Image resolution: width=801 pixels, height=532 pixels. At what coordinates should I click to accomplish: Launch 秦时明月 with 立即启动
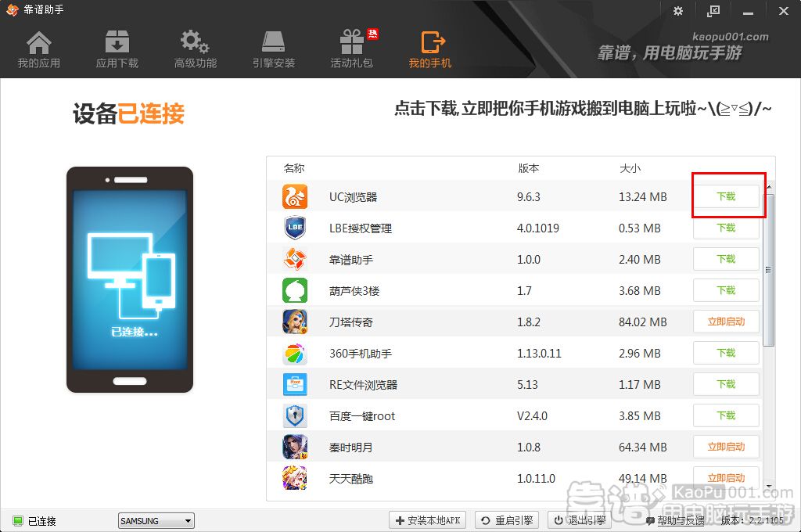coord(726,447)
